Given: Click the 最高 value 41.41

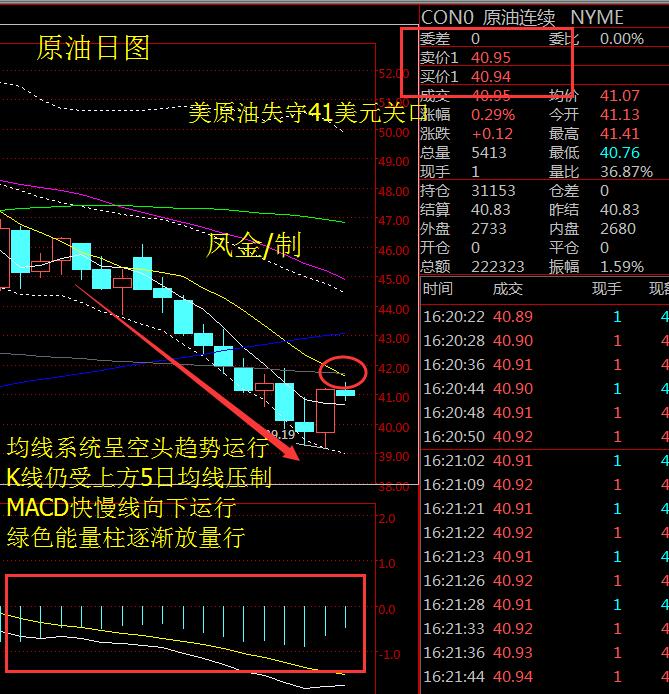Looking at the screenshot, I should click(x=620, y=134).
